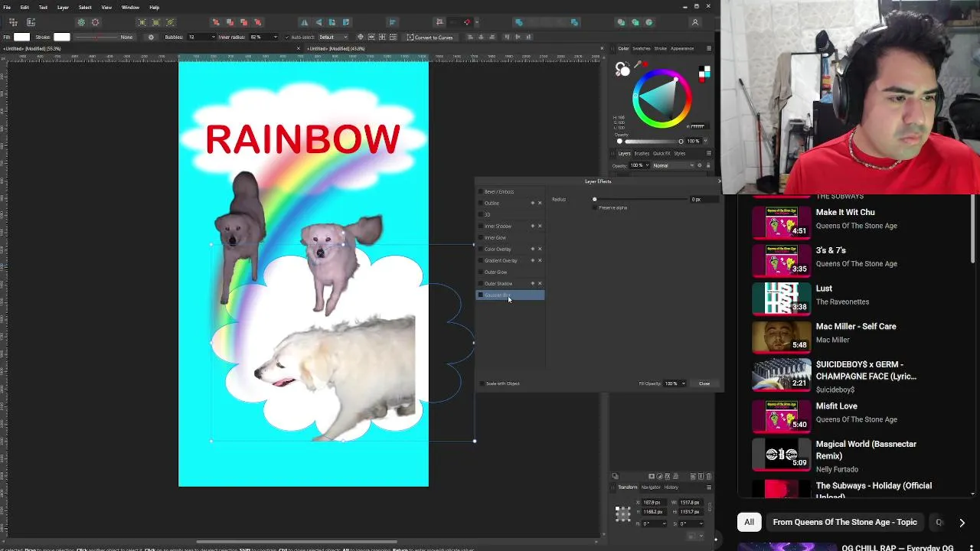This screenshot has width=980, height=551.
Task: Tick the Preserve alpha checkbox
Action: point(596,207)
